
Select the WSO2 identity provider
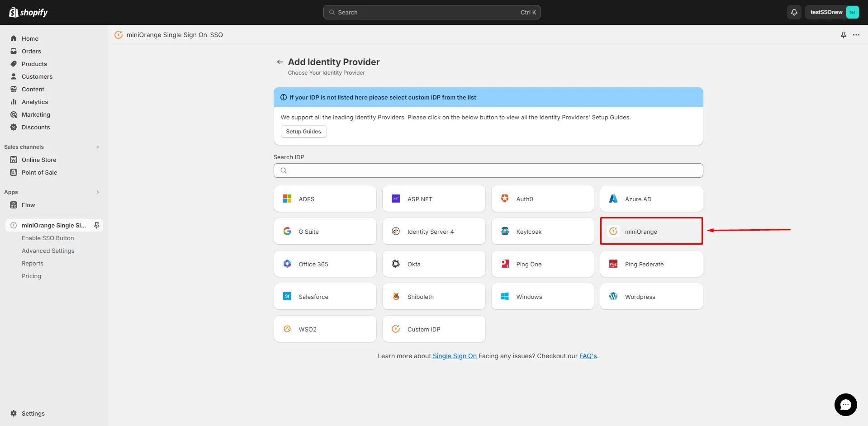click(325, 329)
